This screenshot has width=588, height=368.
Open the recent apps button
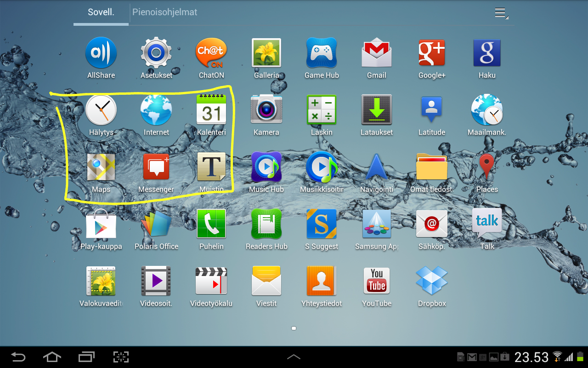click(x=86, y=357)
